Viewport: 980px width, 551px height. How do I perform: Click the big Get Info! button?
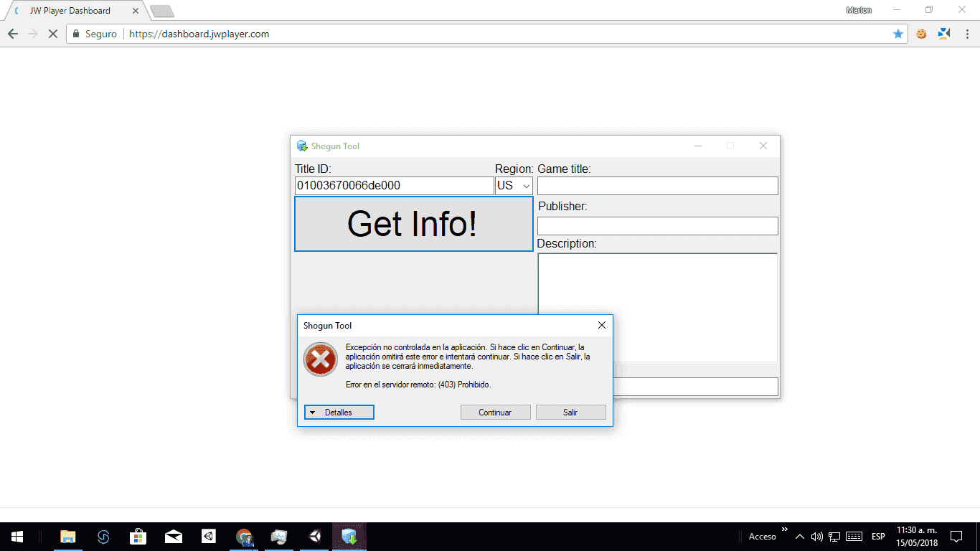point(413,224)
